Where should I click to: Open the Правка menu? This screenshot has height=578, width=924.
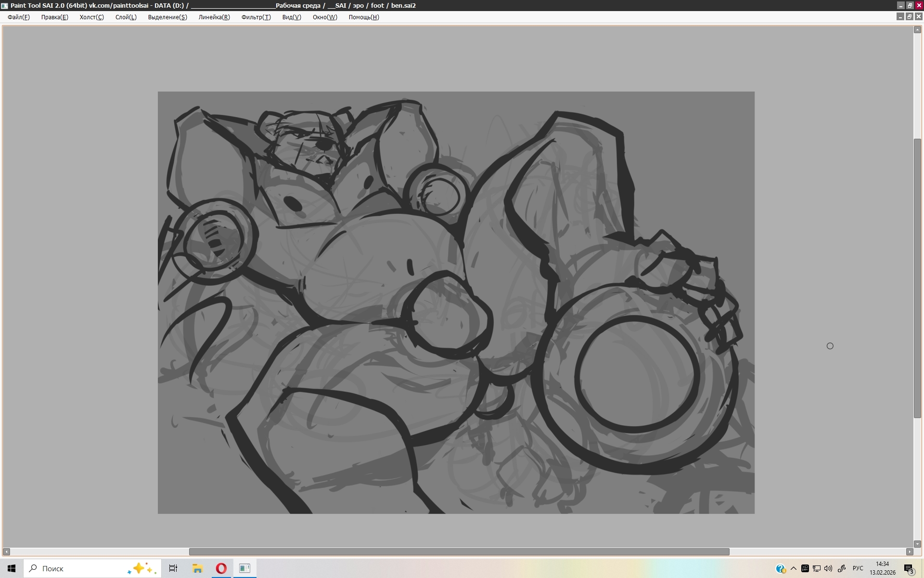point(54,17)
